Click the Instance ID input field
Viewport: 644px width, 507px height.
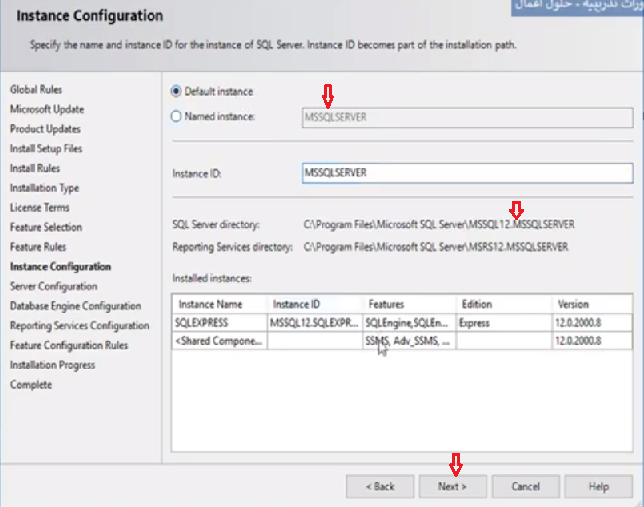pyautogui.click(x=467, y=173)
